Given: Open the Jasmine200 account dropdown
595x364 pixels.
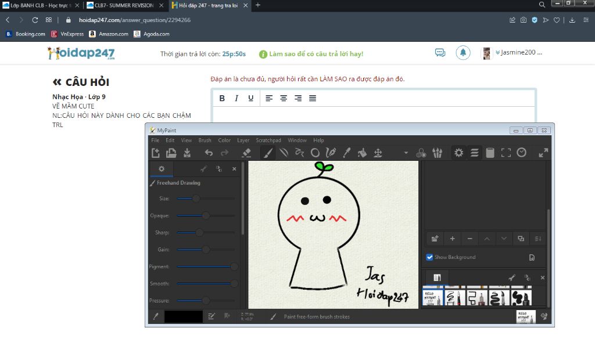Looking at the screenshot, I should click(519, 52).
